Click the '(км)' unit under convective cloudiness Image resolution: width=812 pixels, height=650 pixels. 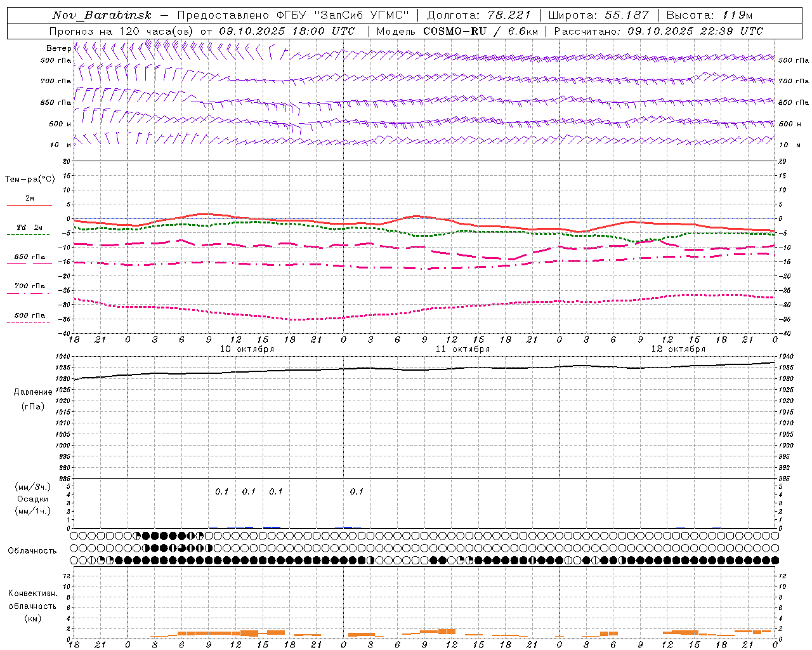pyautogui.click(x=32, y=618)
